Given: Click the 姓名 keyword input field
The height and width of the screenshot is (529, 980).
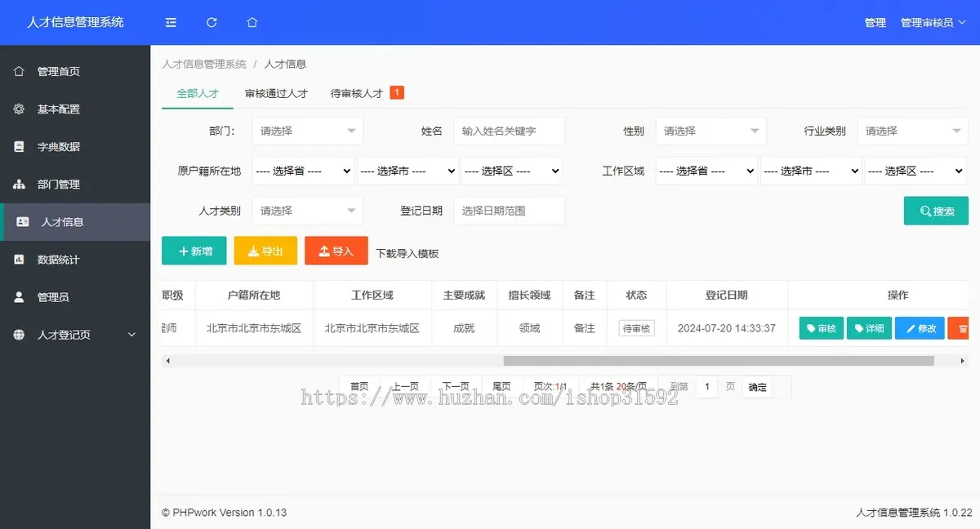Looking at the screenshot, I should click(509, 131).
